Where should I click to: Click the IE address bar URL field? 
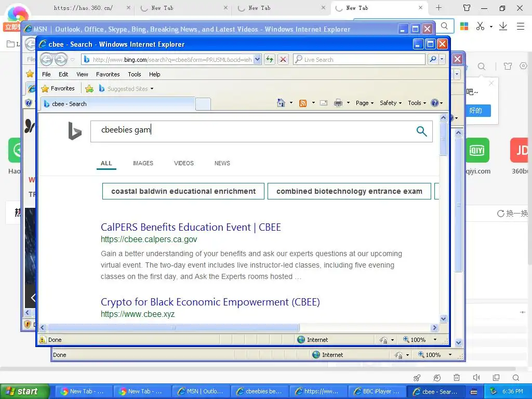click(171, 59)
